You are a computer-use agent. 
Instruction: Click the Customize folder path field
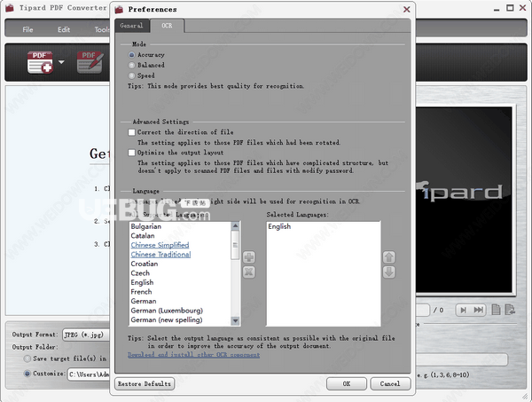pos(89,374)
